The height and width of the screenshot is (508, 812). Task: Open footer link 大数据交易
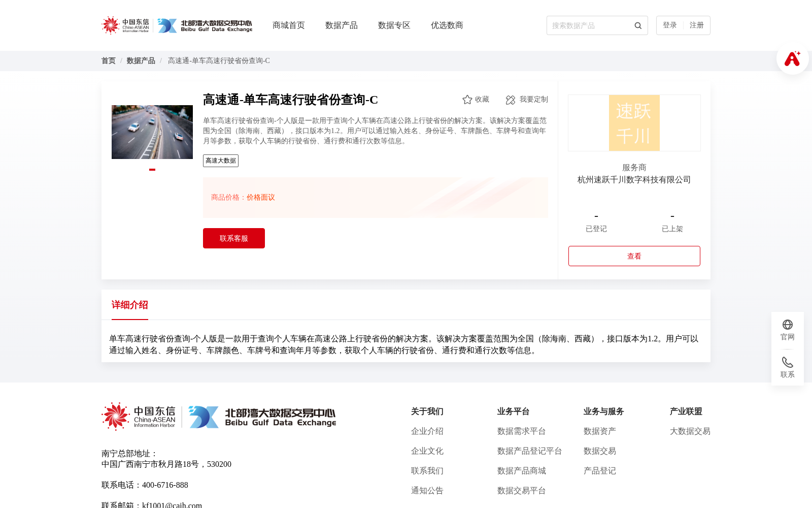pos(690,431)
